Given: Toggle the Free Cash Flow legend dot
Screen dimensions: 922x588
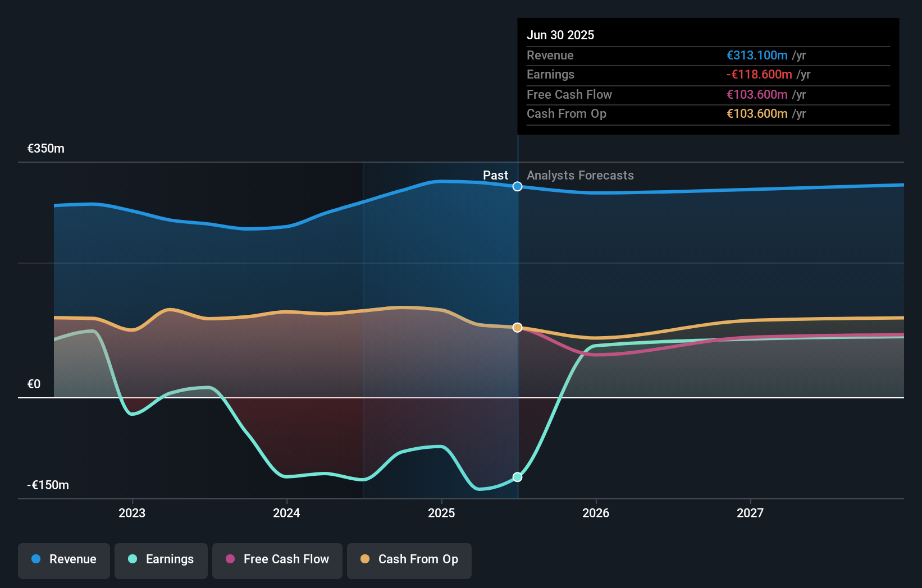Looking at the screenshot, I should pos(230,559).
